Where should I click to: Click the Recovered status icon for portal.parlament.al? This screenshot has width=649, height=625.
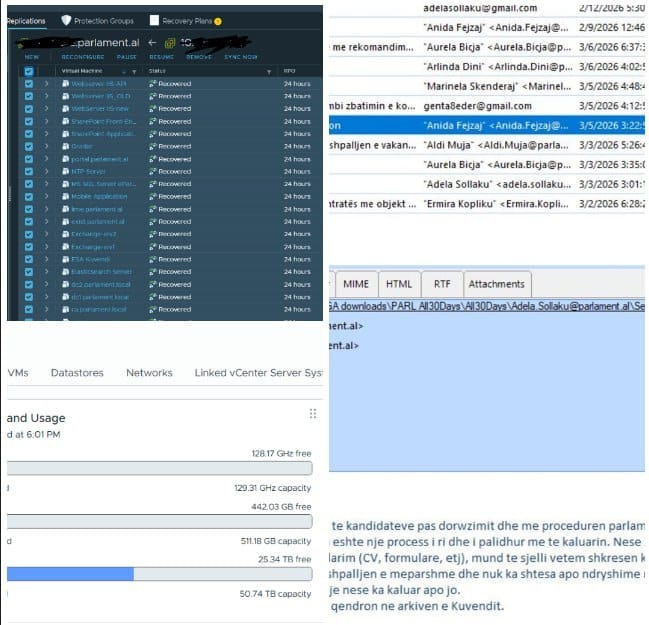(151, 159)
